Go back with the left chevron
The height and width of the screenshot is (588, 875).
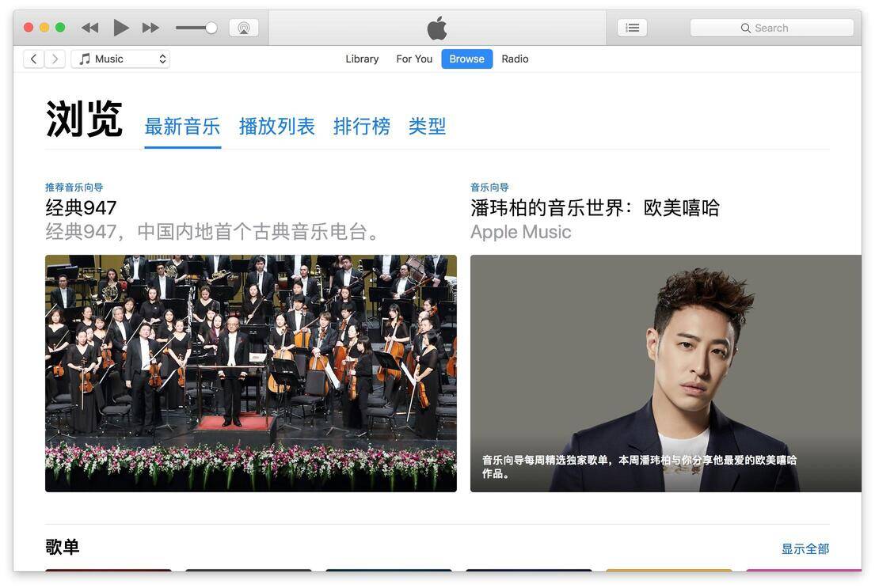tap(33, 59)
